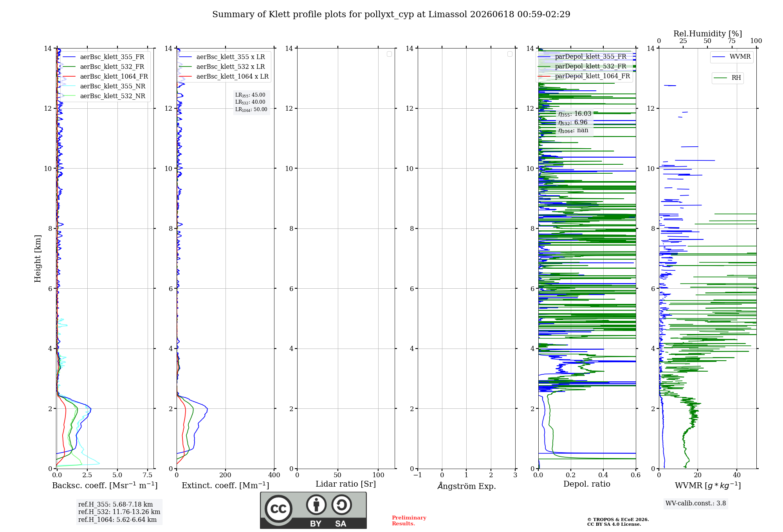Click the η532: 6.96 value
The image size is (783, 532).
coord(573,122)
